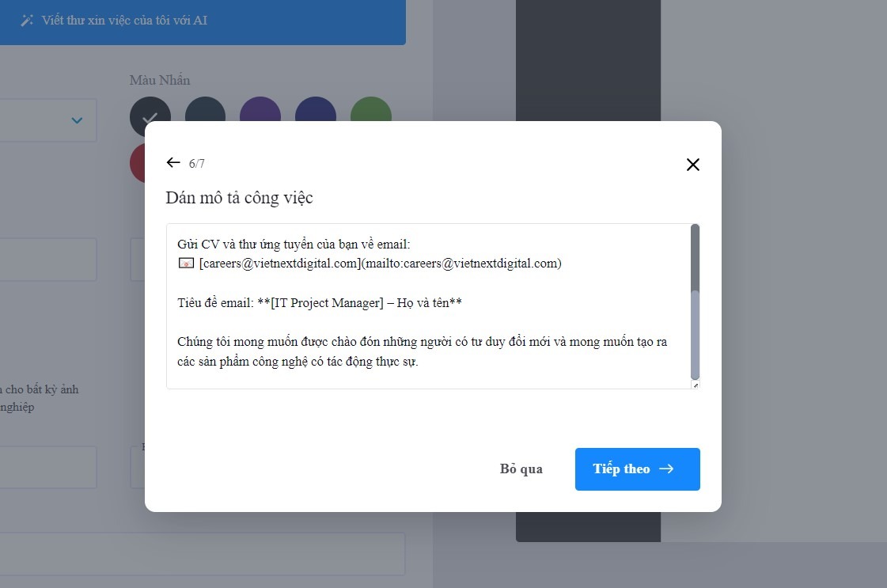Click the Bỏ qua button
Screen dimensions: 887x588
tap(522, 469)
